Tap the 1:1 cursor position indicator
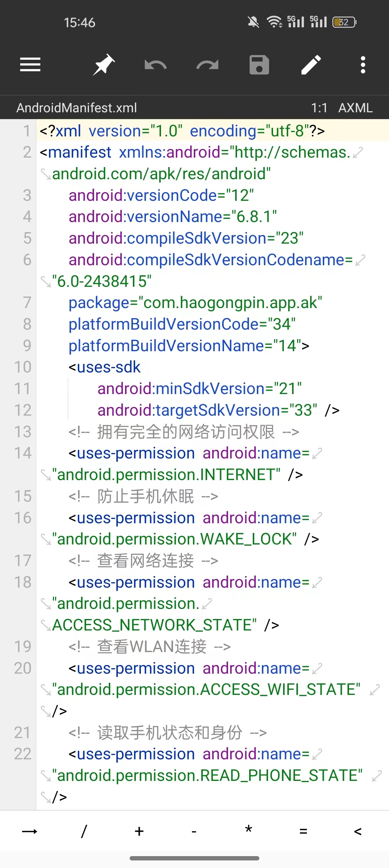The height and width of the screenshot is (868, 389). 319,108
